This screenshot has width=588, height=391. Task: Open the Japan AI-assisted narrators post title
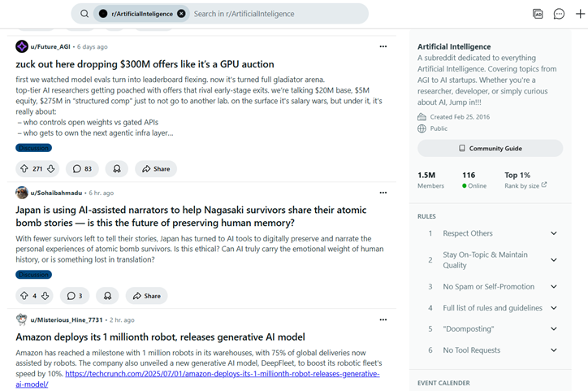191,216
